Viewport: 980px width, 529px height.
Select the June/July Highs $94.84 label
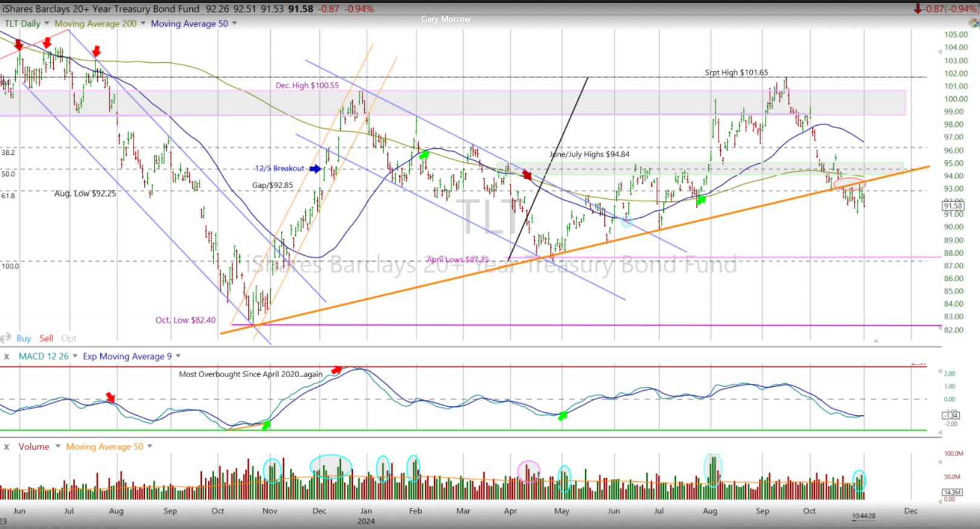pos(589,154)
